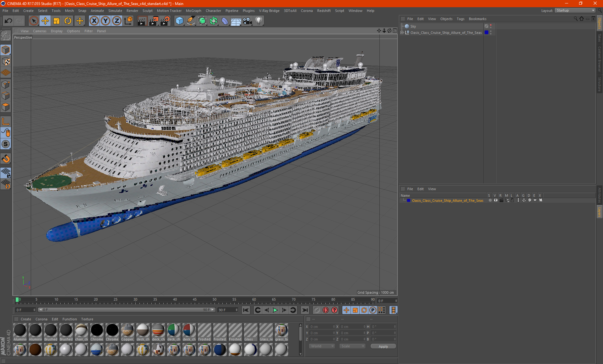The image size is (603, 364).
Task: Open Layers tab on right edge
Action: click(x=600, y=212)
